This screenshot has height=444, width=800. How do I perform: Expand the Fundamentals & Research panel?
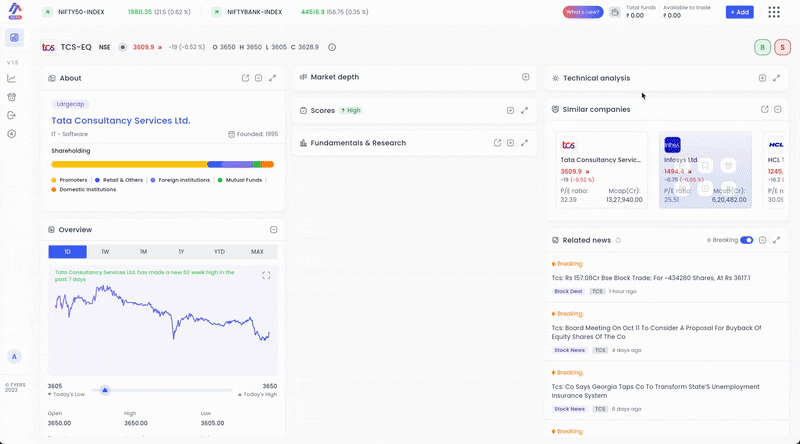(x=510, y=143)
